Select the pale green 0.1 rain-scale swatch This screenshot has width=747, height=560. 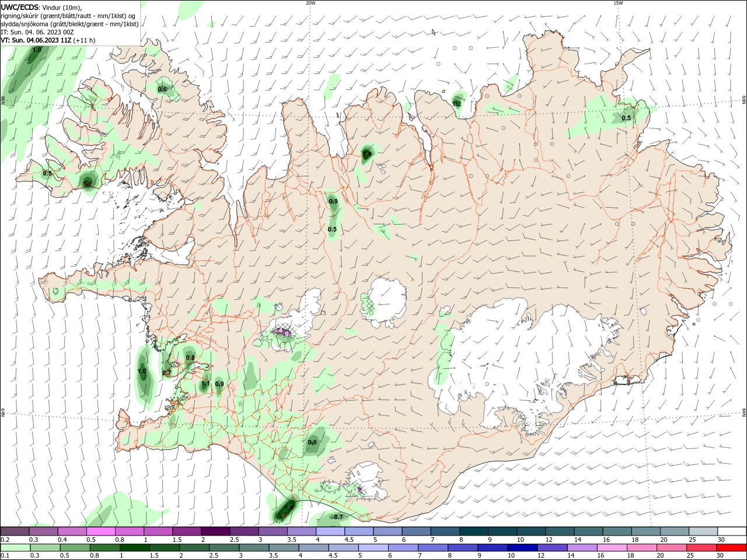coord(15,548)
